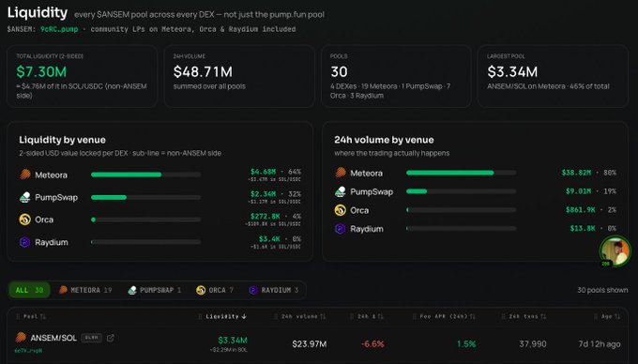
Task: Click the $2.34M PumpSwap liquidity value
Action: [x=263, y=194]
